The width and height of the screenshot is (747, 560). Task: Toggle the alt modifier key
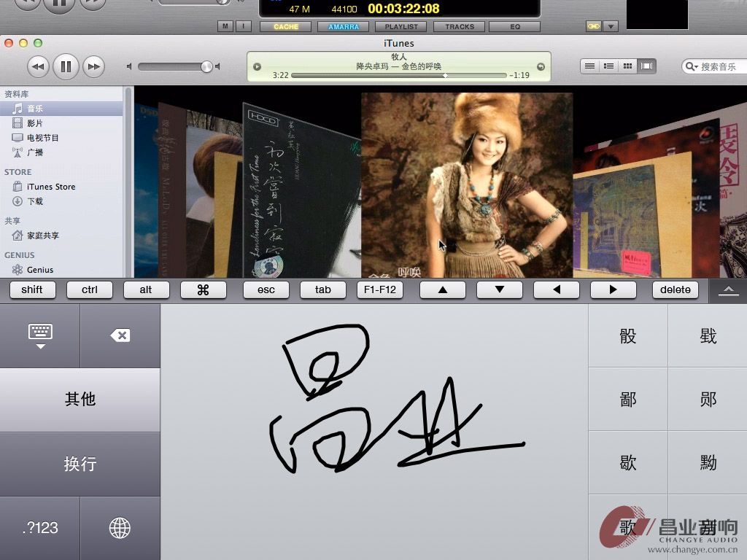click(x=146, y=289)
